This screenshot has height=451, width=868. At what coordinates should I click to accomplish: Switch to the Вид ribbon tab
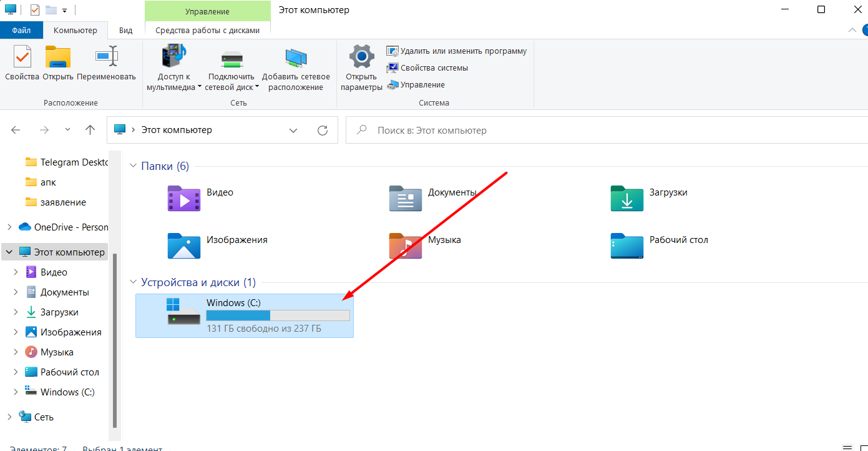[126, 30]
